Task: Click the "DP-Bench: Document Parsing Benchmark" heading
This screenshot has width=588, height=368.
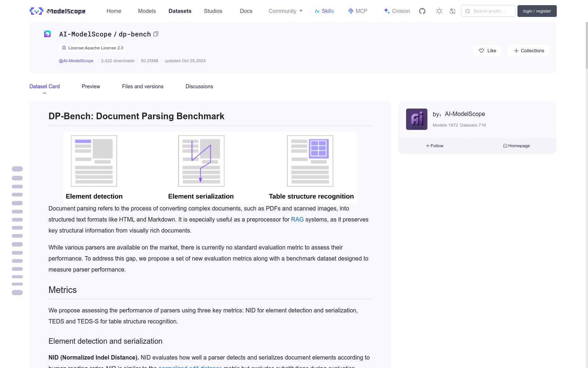Action: click(136, 116)
